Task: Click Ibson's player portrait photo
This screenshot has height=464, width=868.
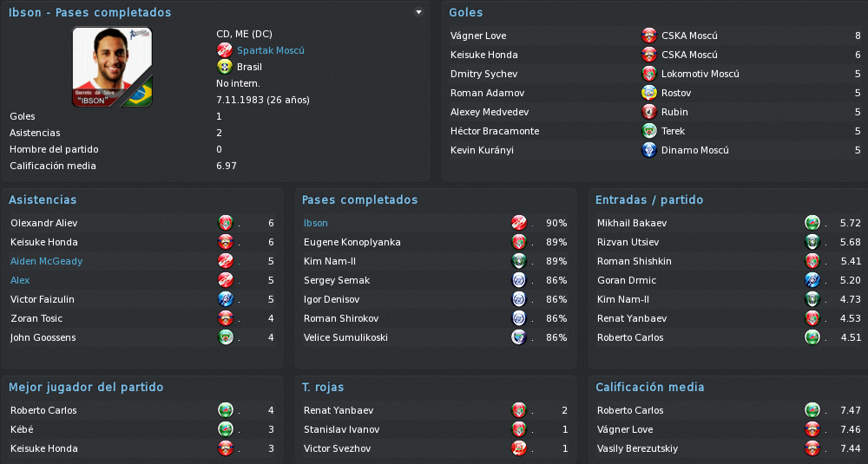Action: 112,67
